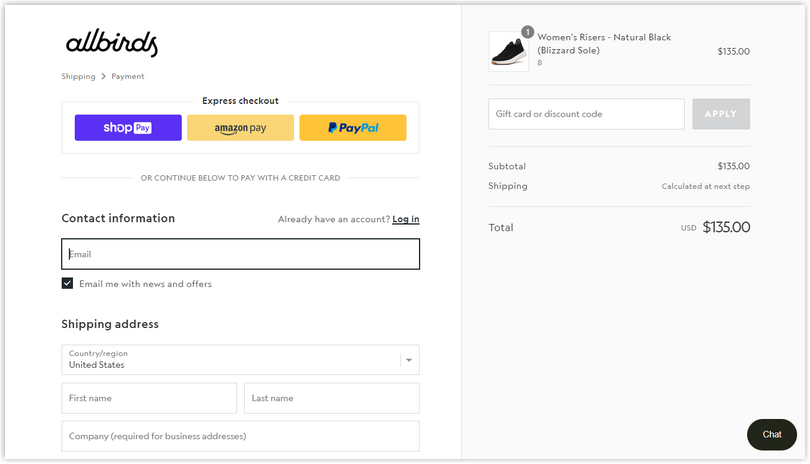Pay with Shop Pay button
The height and width of the screenshot is (464, 810).
[128, 128]
